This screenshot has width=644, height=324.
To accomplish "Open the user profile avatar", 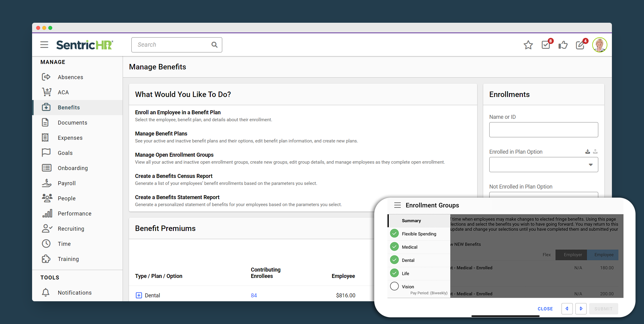I will click(599, 45).
